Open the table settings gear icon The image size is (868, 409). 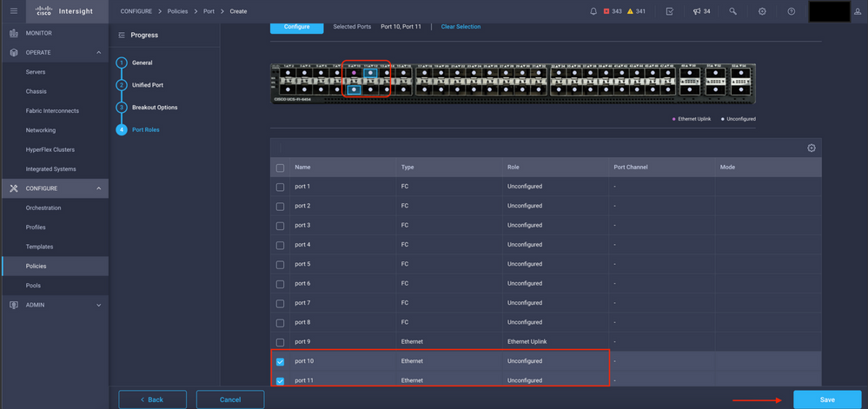pyautogui.click(x=812, y=148)
